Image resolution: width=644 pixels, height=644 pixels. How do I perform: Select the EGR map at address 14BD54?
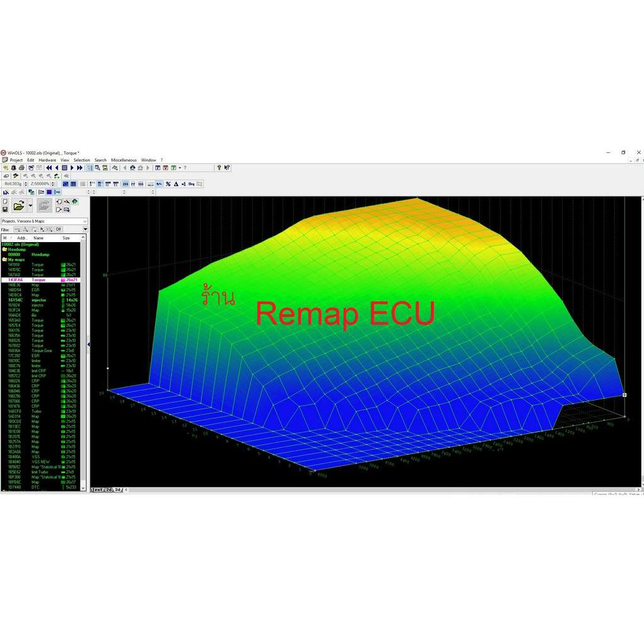point(38,290)
